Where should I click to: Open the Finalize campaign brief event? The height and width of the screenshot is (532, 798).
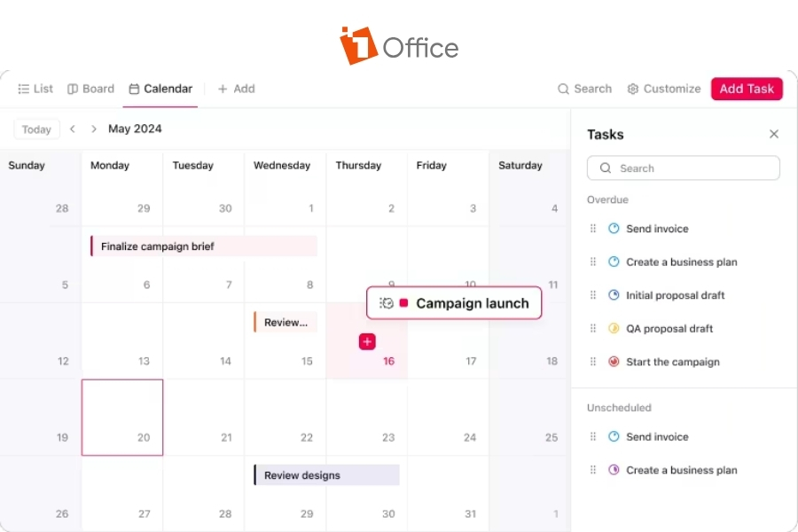[x=204, y=246]
